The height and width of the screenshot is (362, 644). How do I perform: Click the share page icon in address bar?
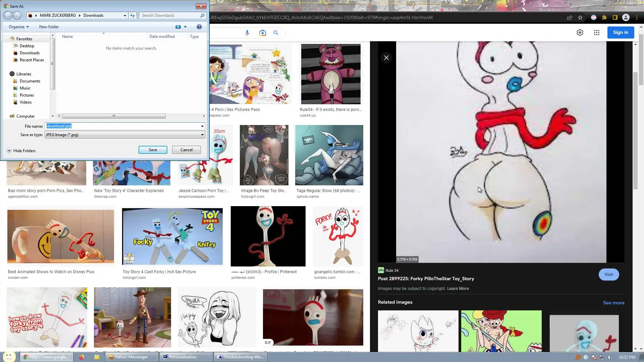click(569, 17)
